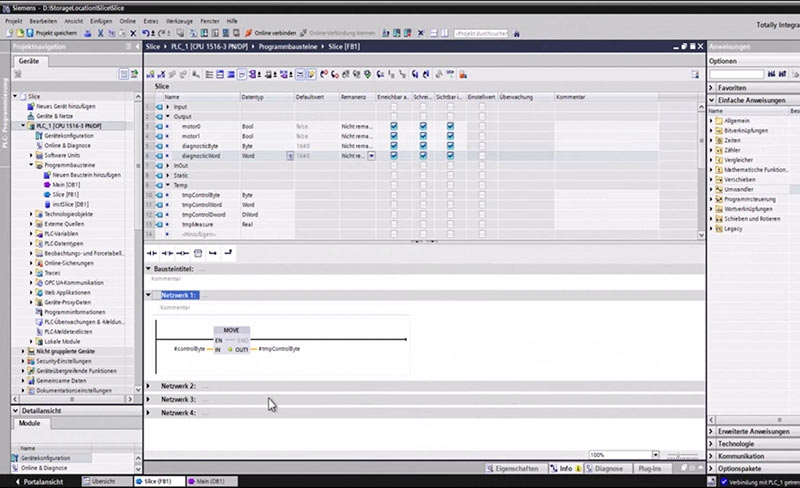800x488 pixels.
Task: Click the insert network icon in editor toolbar
Action: point(151,75)
